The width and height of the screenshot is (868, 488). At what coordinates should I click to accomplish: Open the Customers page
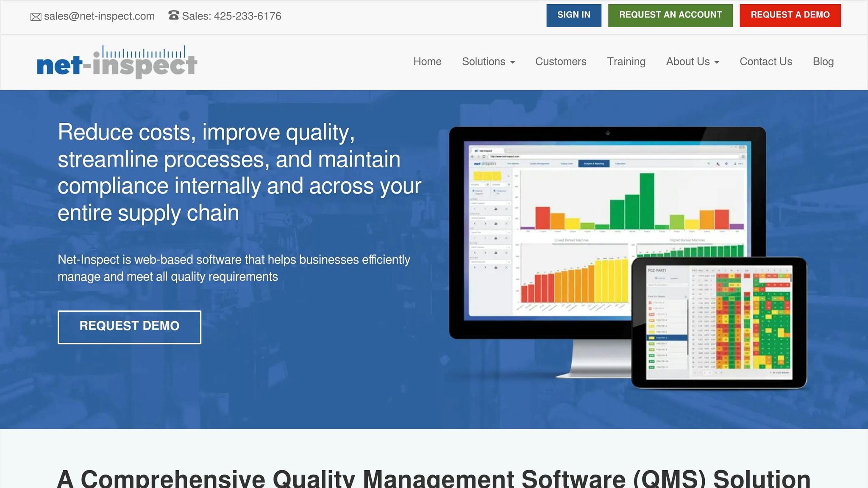click(x=561, y=62)
